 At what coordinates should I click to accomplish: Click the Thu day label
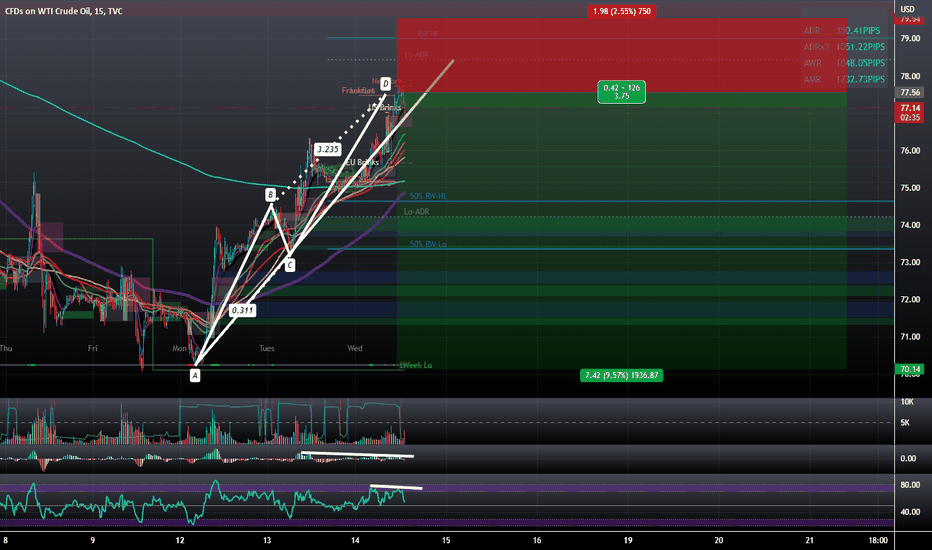tap(6, 348)
